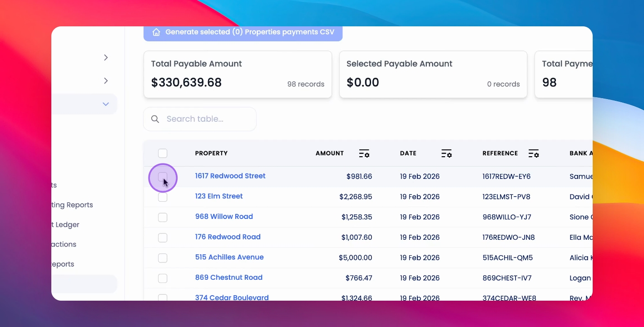Click Generate selected Properties payments CSV
This screenshot has width=644, height=327.
pos(243,33)
